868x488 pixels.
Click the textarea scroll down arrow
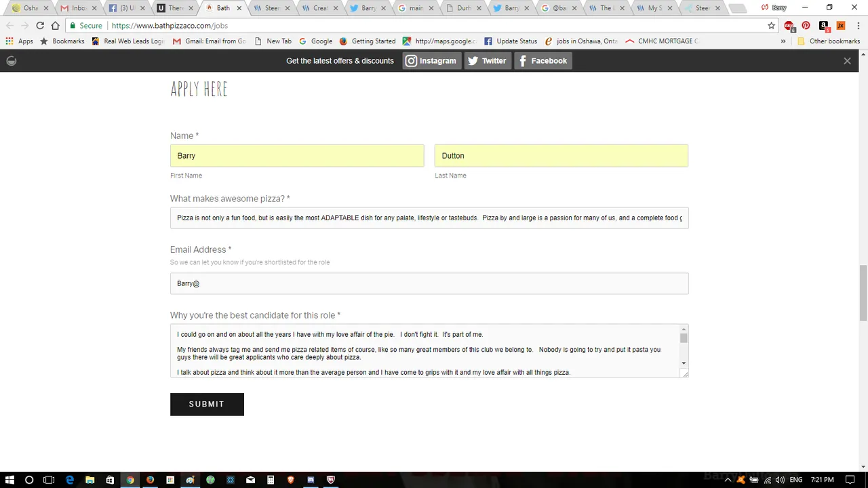684,364
